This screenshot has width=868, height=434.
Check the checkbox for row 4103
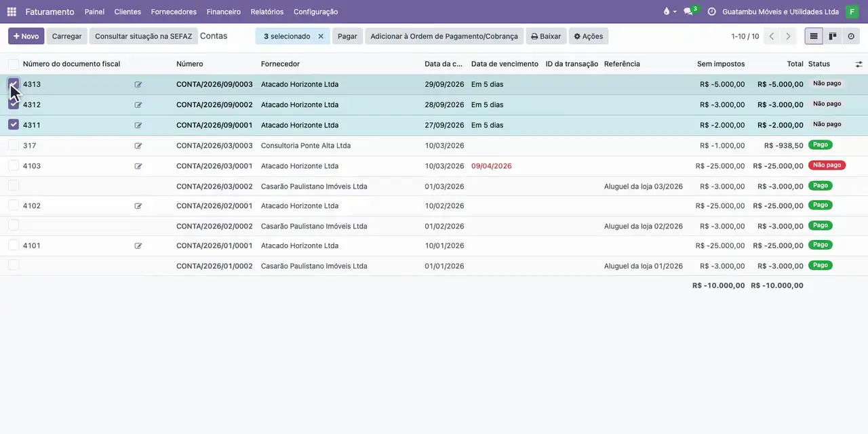point(14,165)
